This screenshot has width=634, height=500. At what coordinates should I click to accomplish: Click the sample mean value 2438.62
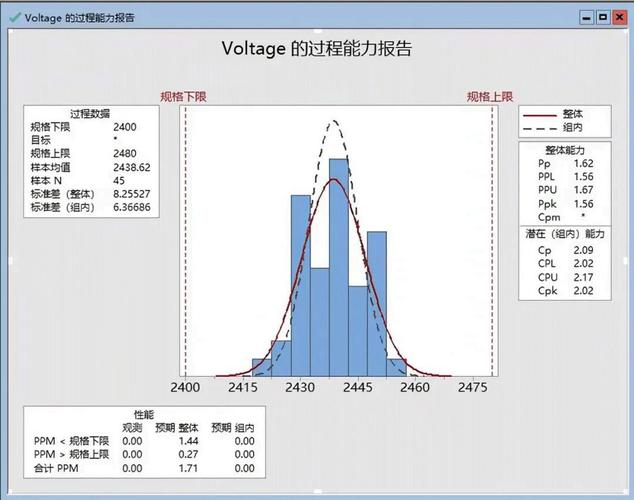pos(132,167)
